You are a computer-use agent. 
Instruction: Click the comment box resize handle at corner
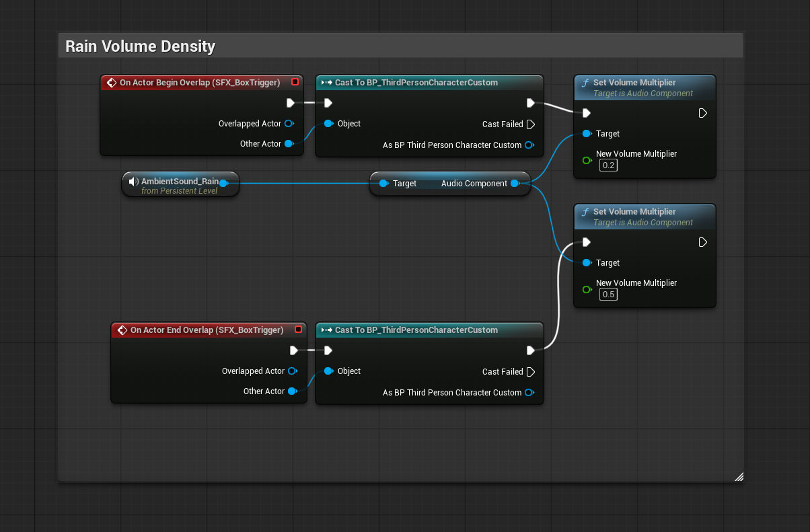tap(739, 477)
